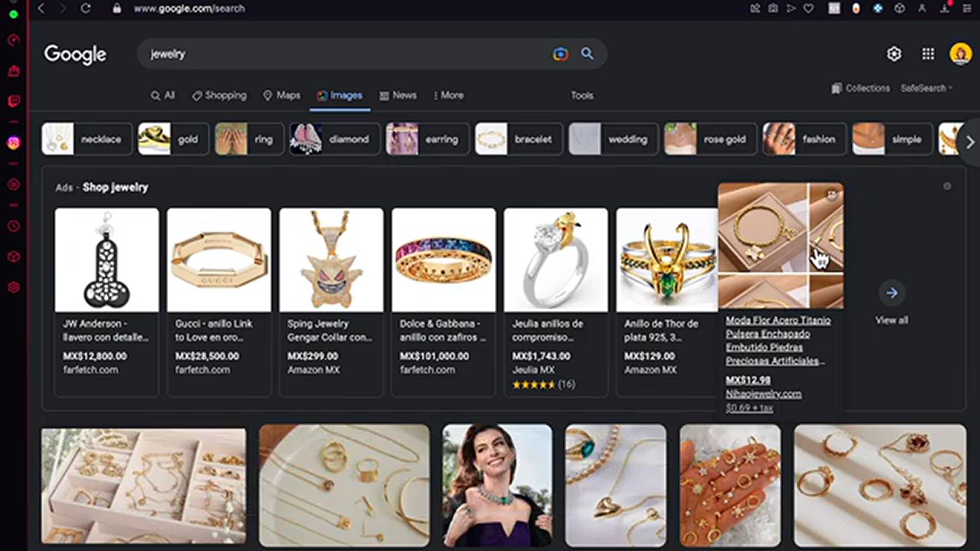
Task: Click the speedometer GX control sidebar icon
Action: point(14,40)
